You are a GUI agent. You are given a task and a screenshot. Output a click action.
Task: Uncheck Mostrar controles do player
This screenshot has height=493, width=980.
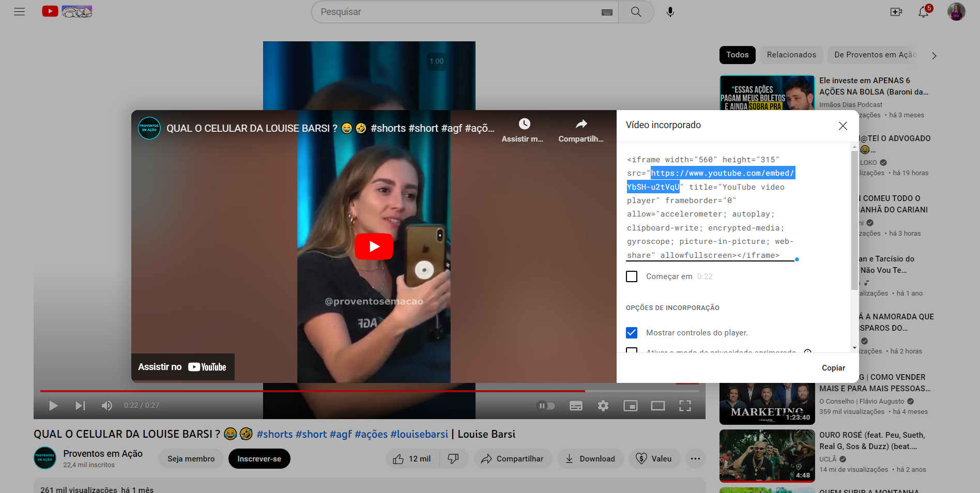pyautogui.click(x=632, y=333)
